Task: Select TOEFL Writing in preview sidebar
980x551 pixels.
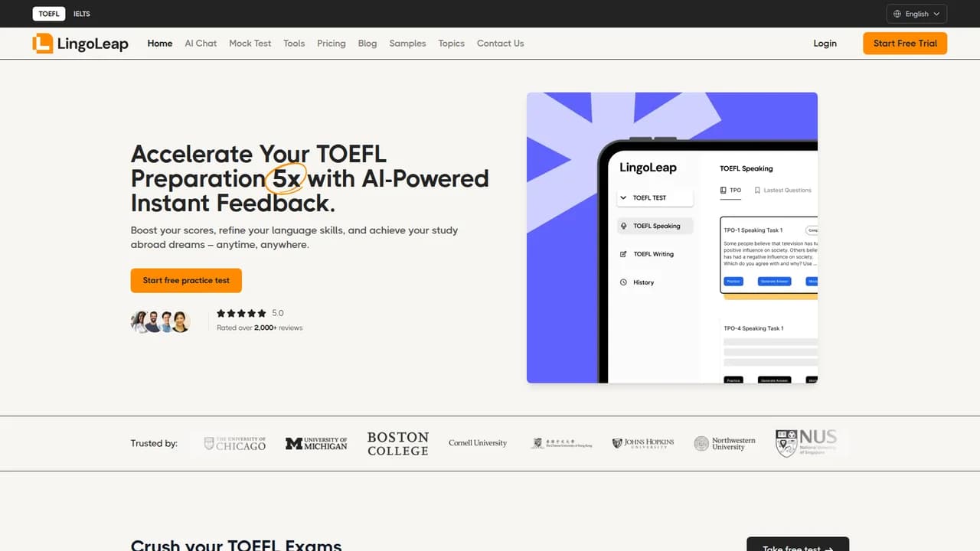Action: (647, 254)
